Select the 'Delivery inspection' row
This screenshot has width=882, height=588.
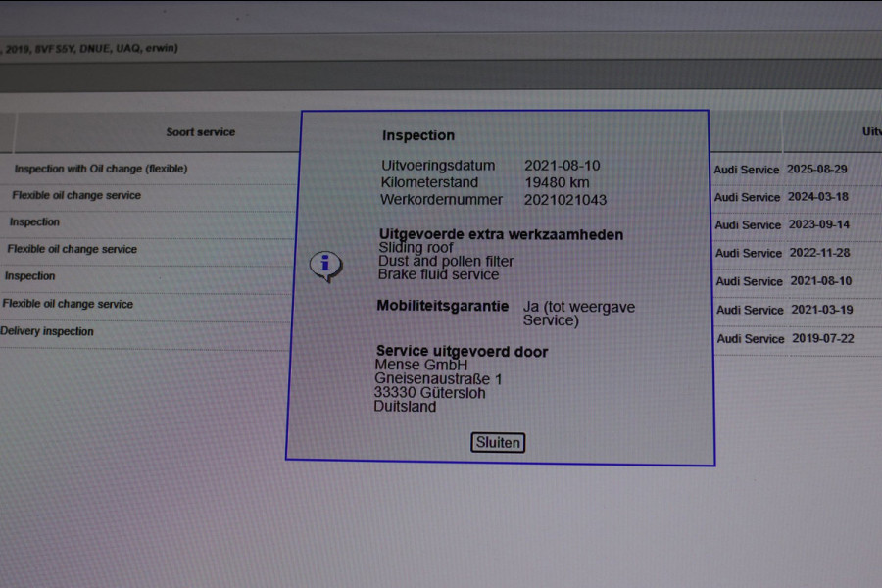47,331
